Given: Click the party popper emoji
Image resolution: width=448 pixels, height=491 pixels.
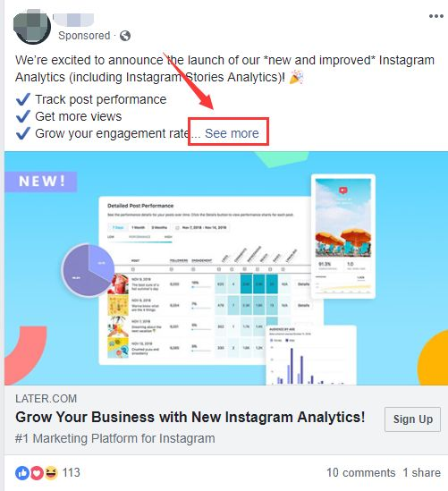Looking at the screenshot, I should pos(296,77).
